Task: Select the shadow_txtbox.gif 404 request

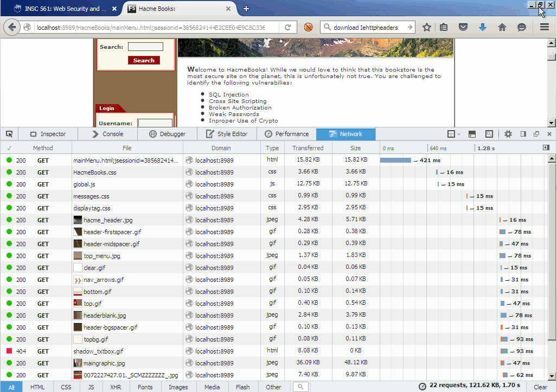Action: (x=98, y=351)
